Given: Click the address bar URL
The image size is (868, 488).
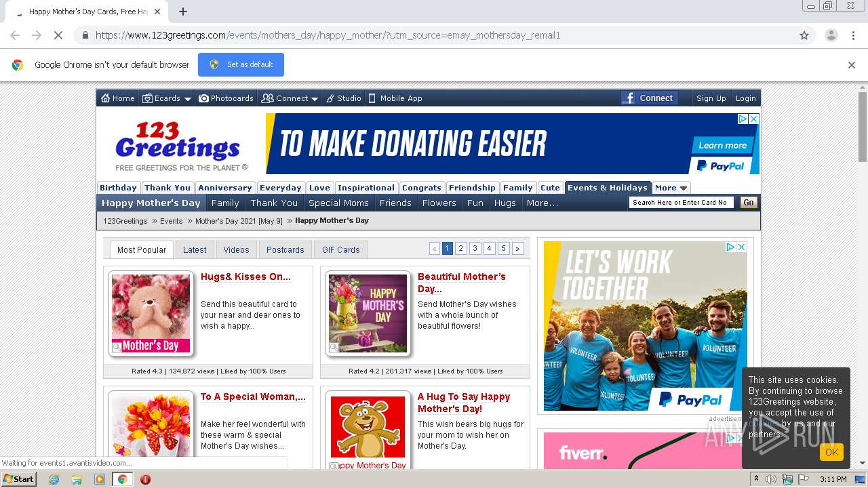Looking at the screenshot, I should 328,35.
